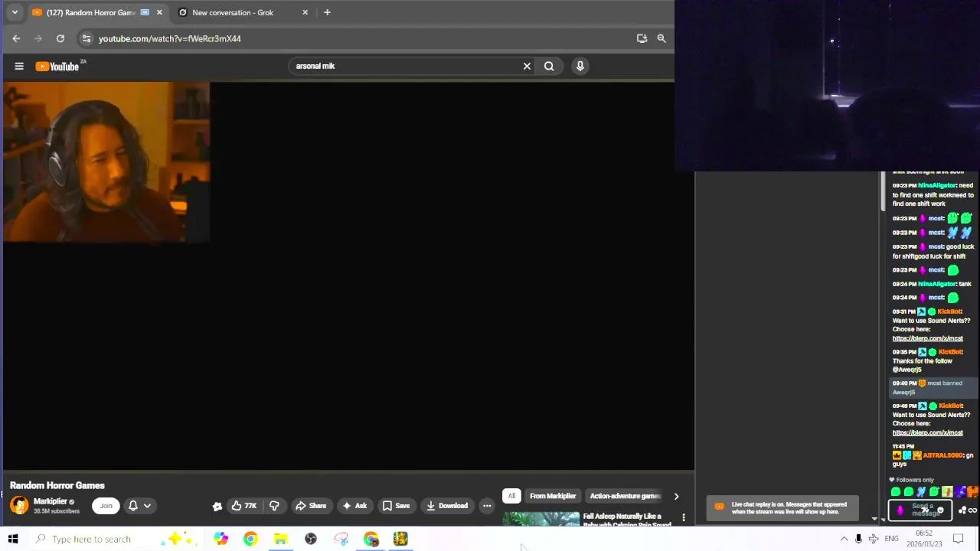This screenshot has height=551, width=980.
Task: Click ASTRAL5090 username in chat
Action: pos(942,455)
